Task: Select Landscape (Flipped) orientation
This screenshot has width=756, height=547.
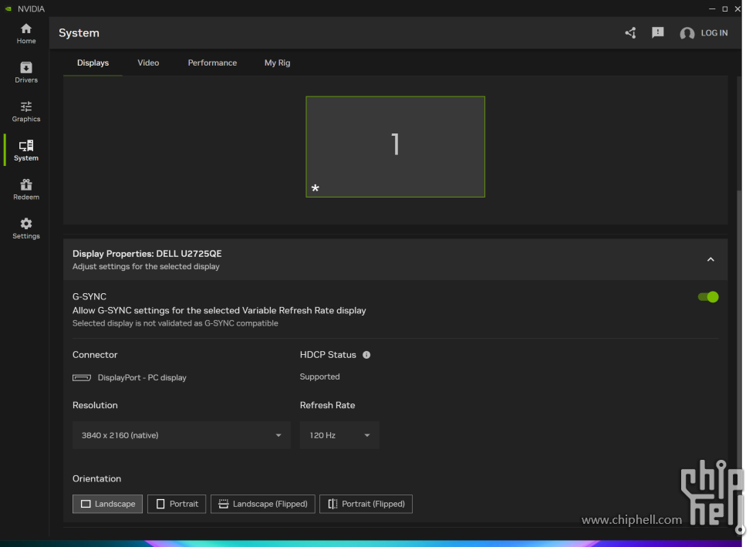Action: [x=263, y=504]
